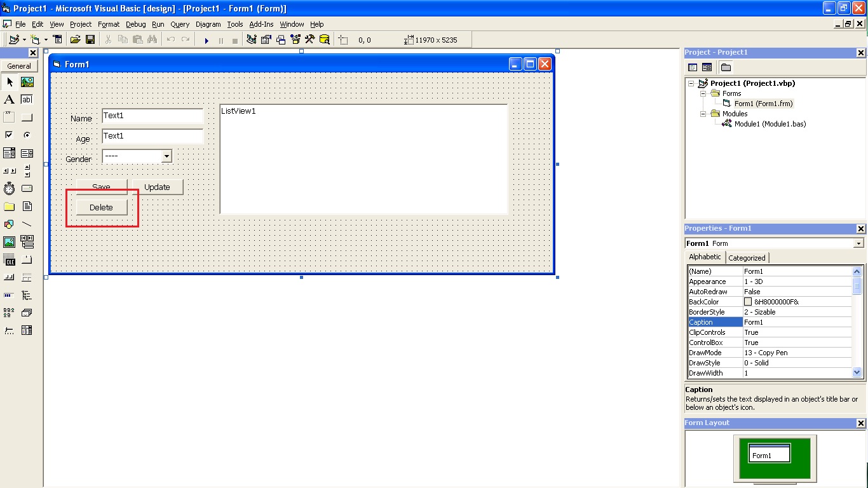The height and width of the screenshot is (488, 868).
Task: Select the ComboBox tool in the toolbox
Action: click(x=9, y=152)
